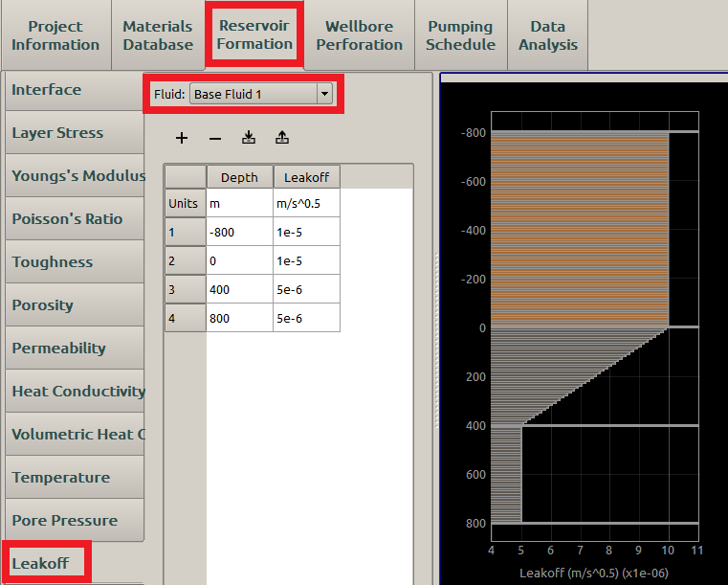Screen dimensions: 728x585
Task: Select the Layer Stress side tab
Action: 75,133
